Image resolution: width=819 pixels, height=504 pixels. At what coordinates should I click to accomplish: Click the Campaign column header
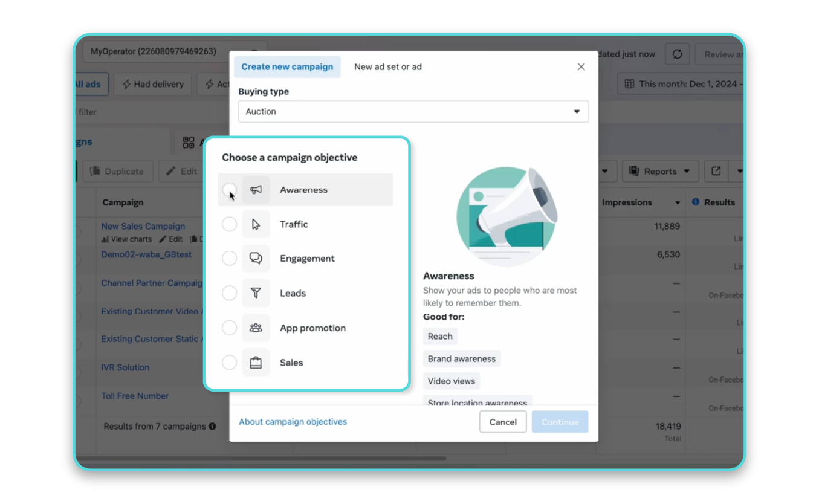point(123,203)
